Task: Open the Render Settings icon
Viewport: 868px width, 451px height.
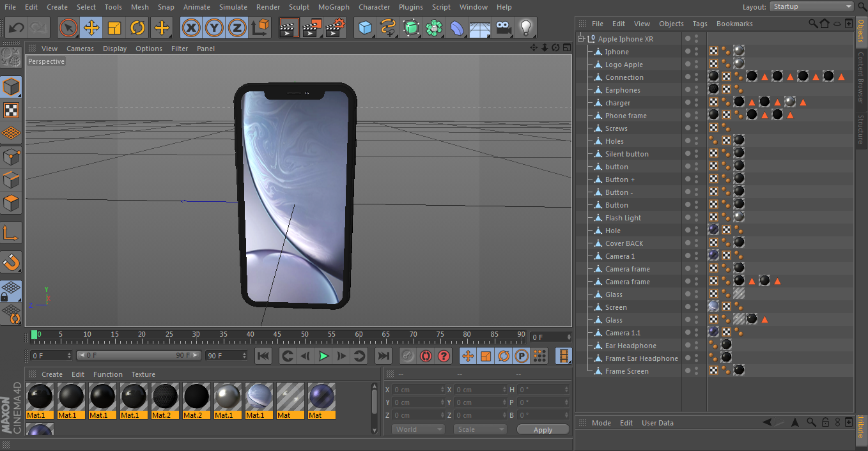Action: click(335, 28)
